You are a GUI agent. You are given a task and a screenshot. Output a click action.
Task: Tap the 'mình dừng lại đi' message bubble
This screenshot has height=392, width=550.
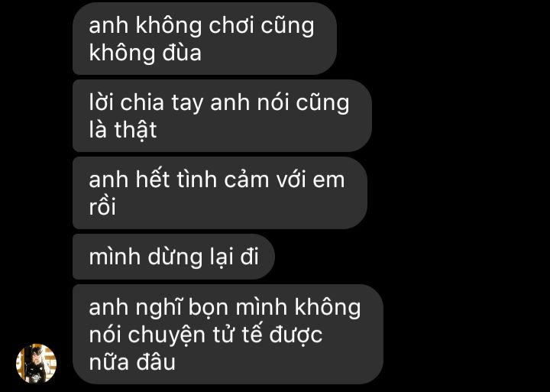point(173,257)
